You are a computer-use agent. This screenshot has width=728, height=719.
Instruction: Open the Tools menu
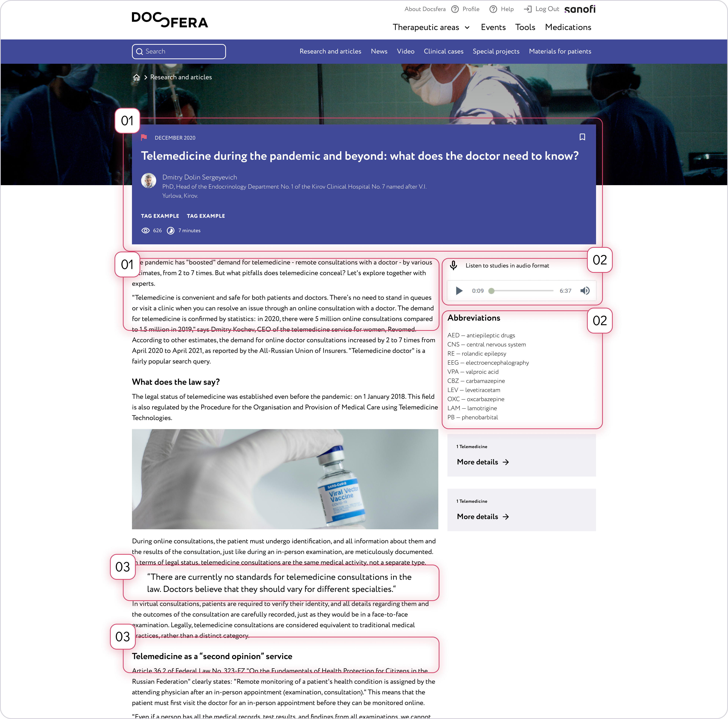point(525,27)
